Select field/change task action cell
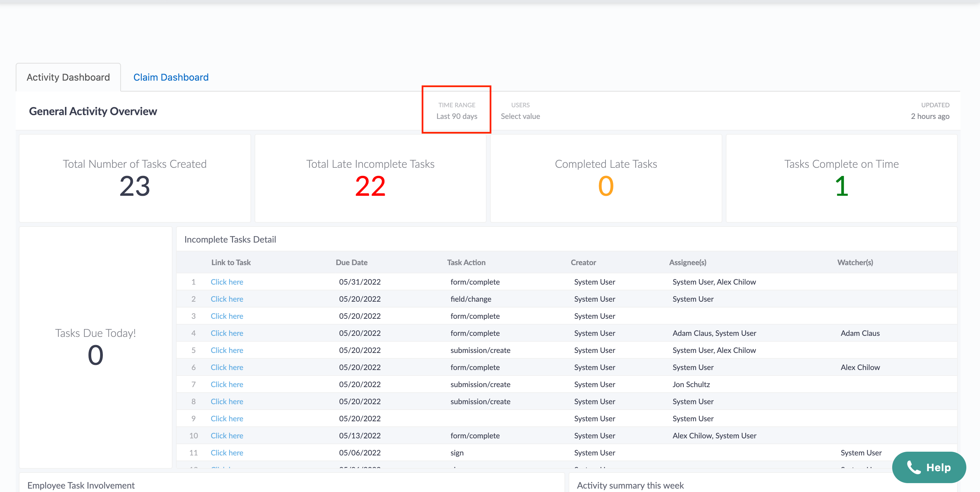 (x=471, y=299)
